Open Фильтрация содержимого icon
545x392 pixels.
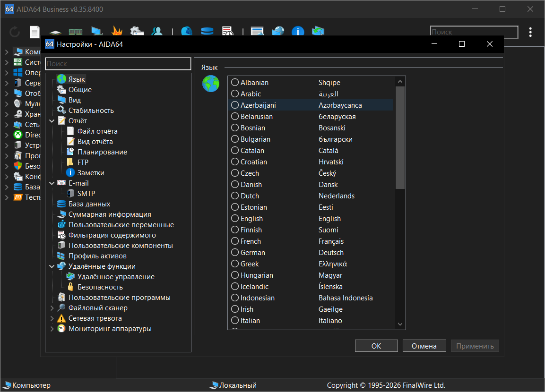coord(61,235)
